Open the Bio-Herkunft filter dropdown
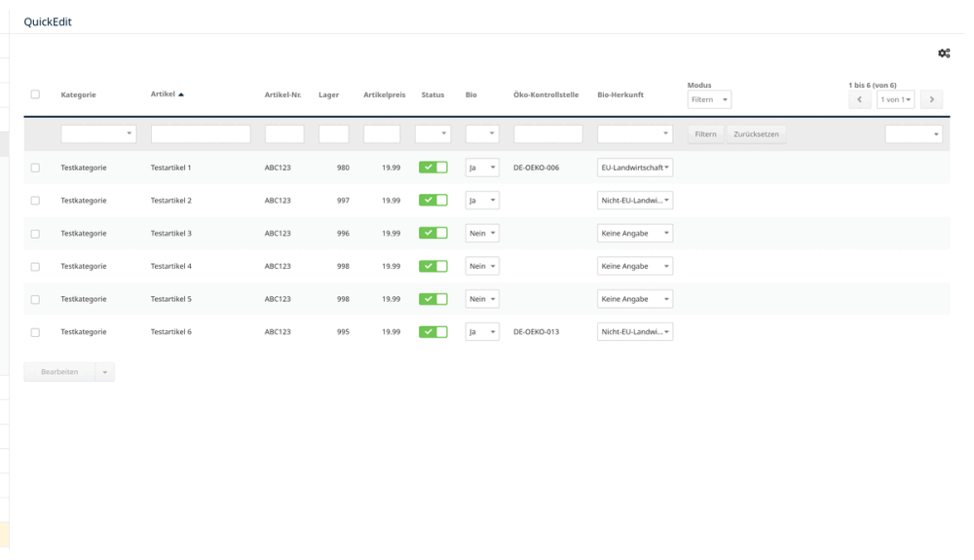Viewport: 974px width, 560px height. point(635,133)
